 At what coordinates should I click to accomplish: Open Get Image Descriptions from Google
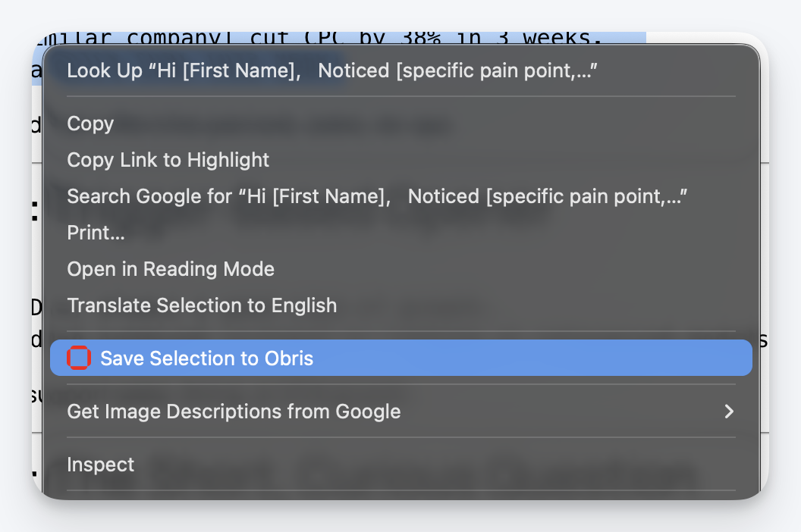click(234, 412)
